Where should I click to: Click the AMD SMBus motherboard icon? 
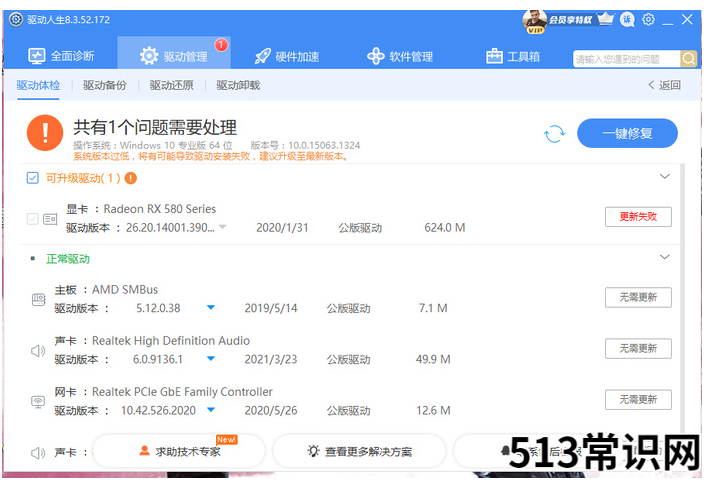tap(38, 299)
